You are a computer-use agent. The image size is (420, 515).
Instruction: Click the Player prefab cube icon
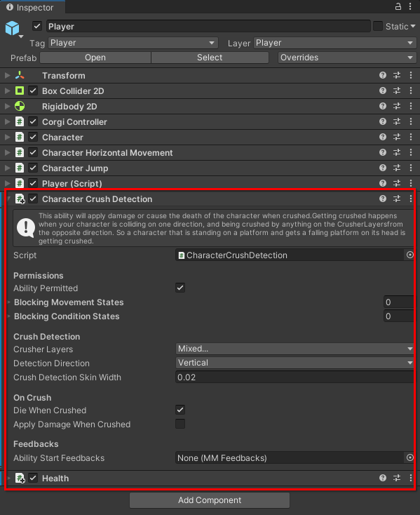tap(13, 28)
